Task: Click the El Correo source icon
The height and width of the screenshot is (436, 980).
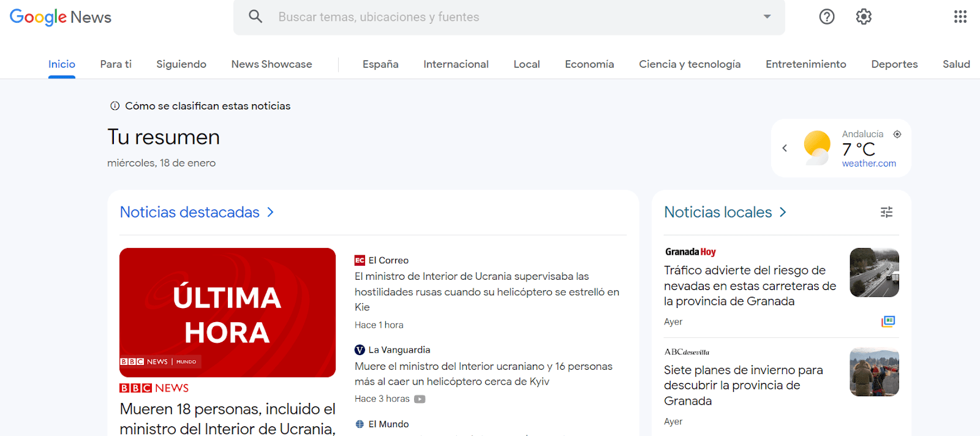Action: (360, 260)
